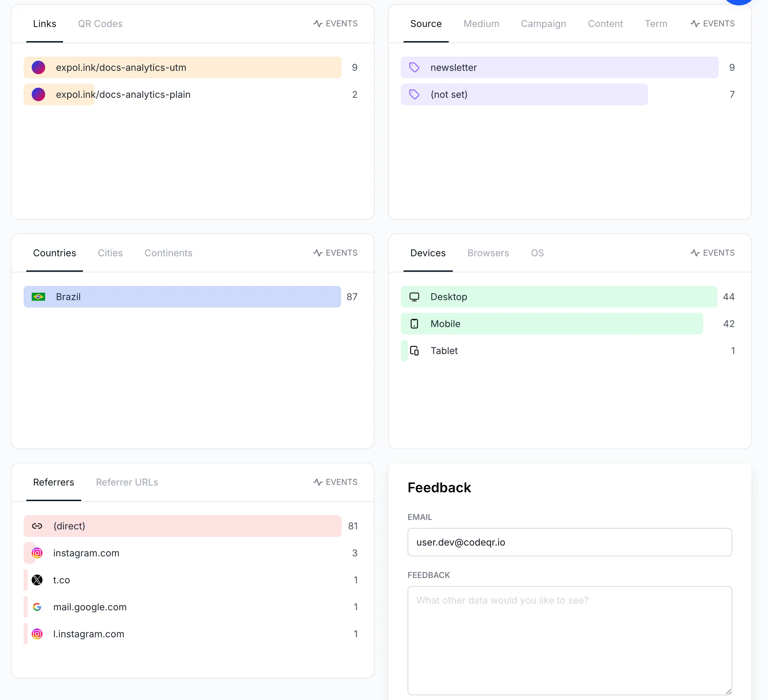This screenshot has width=768, height=700.
Task: Click the t.co X logo icon
Action: (x=37, y=580)
